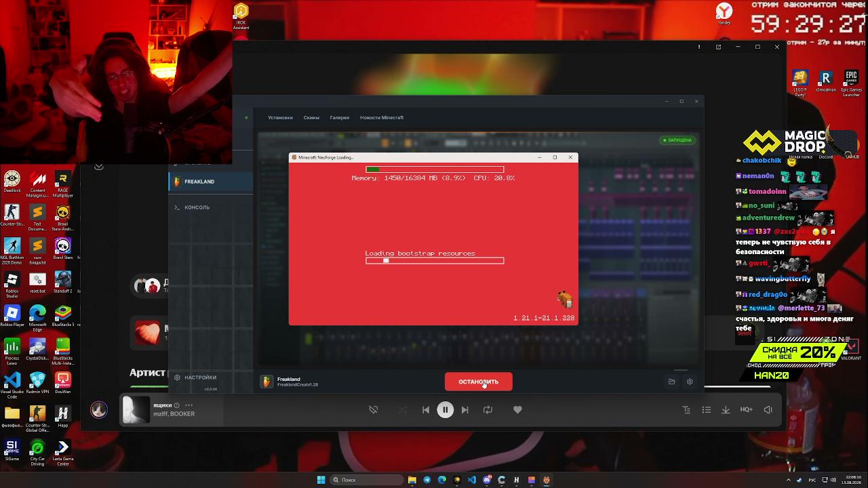Open the Radmin VPN desktop shortcut
This screenshot has width=868, height=488.
point(37,383)
